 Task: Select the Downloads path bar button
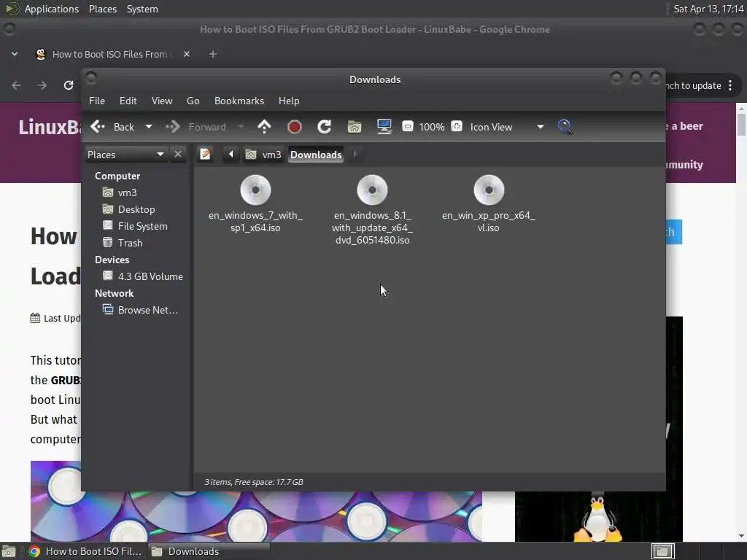click(x=316, y=155)
